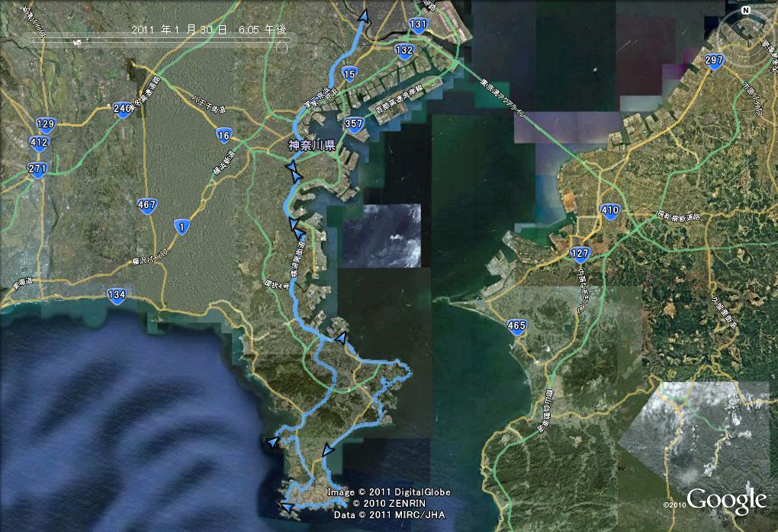Viewport: 778px width, 532px height.
Task: Click the route 465 shield marker
Action: coord(516,327)
